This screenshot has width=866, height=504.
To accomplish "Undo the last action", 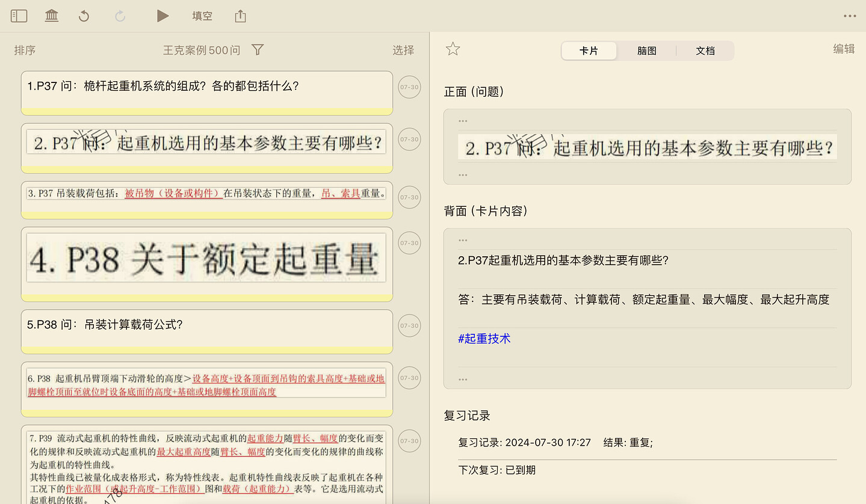I will pos(84,16).
